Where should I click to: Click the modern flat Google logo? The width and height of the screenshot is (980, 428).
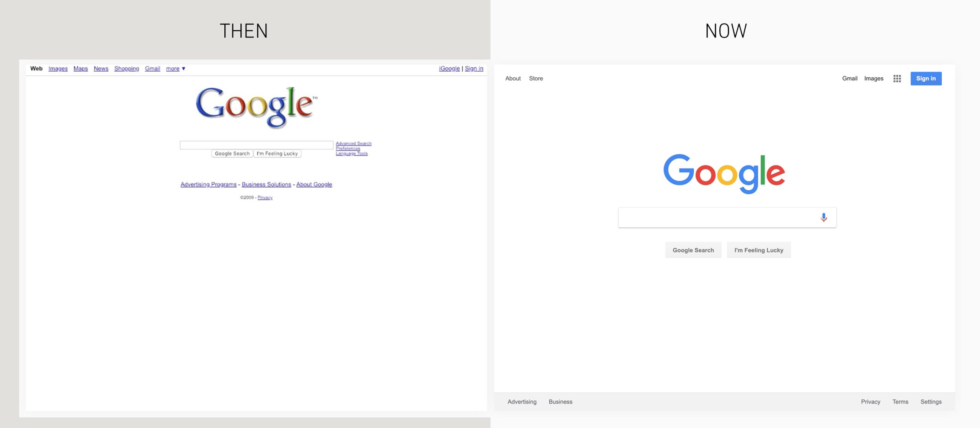pos(724,173)
